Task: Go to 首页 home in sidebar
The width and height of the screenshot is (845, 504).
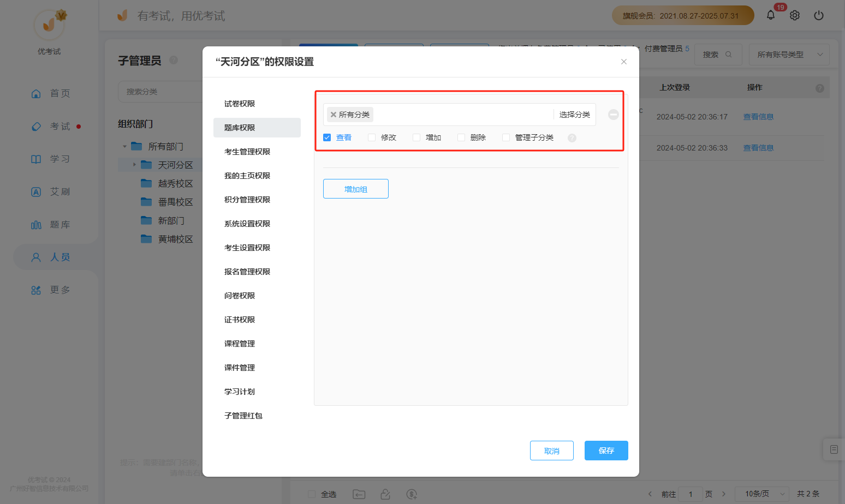Action: pyautogui.click(x=50, y=93)
